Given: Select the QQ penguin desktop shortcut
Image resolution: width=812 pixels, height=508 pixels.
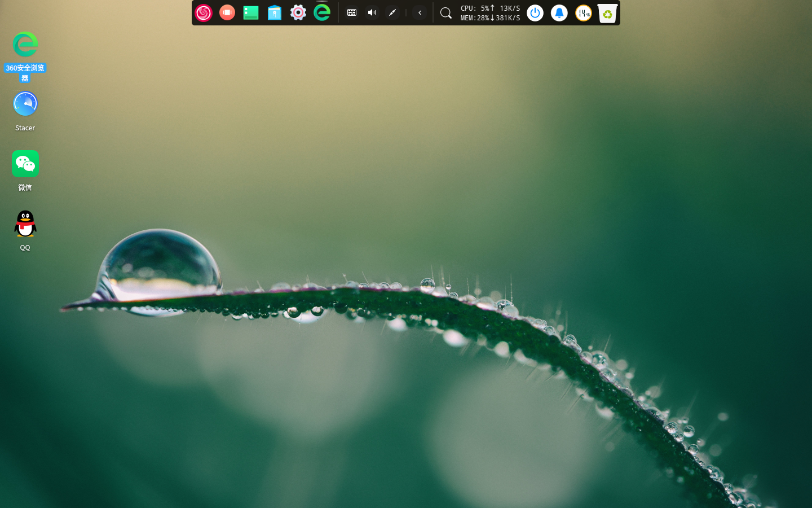Looking at the screenshot, I should tap(25, 231).
